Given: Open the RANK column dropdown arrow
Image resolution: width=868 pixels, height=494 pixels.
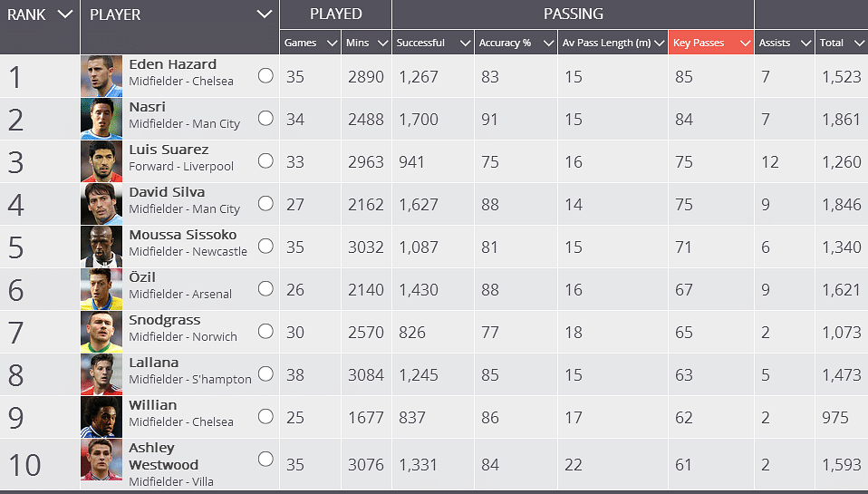Looking at the screenshot, I should (x=64, y=15).
